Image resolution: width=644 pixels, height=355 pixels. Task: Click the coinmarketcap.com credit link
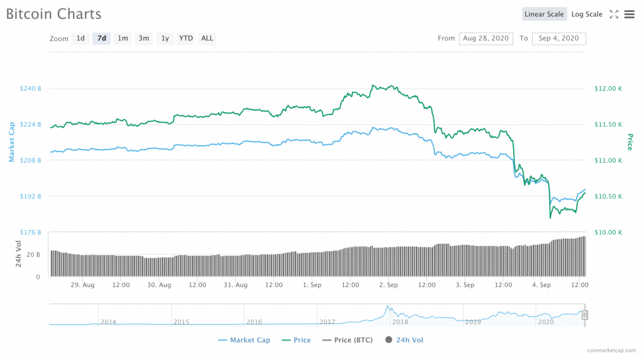coord(611,349)
